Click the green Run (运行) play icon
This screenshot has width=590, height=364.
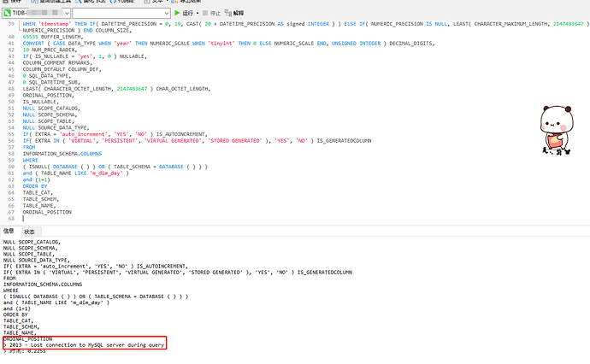point(177,14)
